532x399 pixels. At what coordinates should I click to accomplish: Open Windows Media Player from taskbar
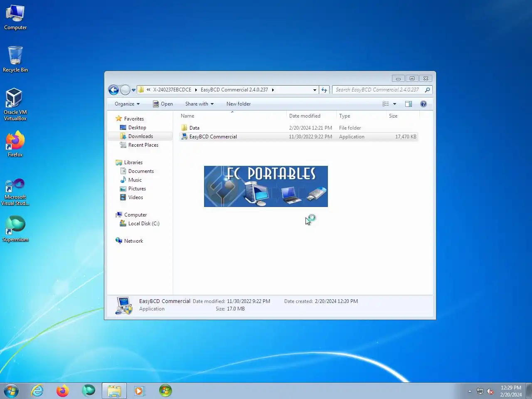click(139, 391)
